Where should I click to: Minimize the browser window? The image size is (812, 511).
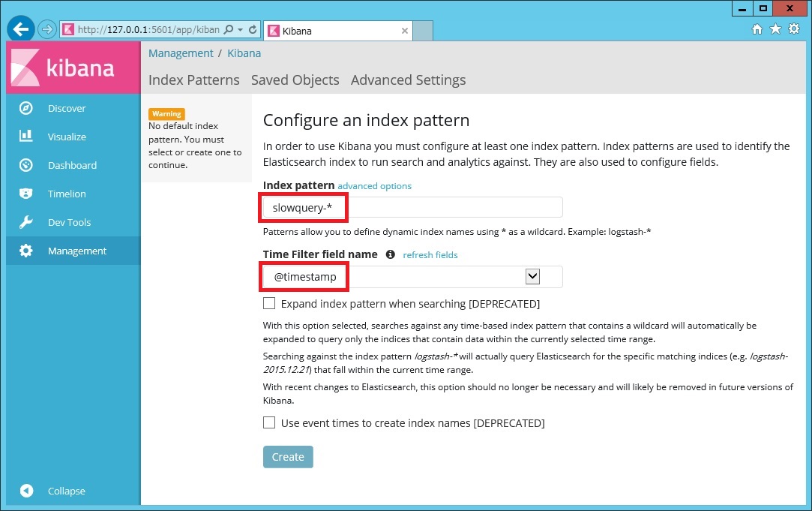pyautogui.click(x=742, y=8)
